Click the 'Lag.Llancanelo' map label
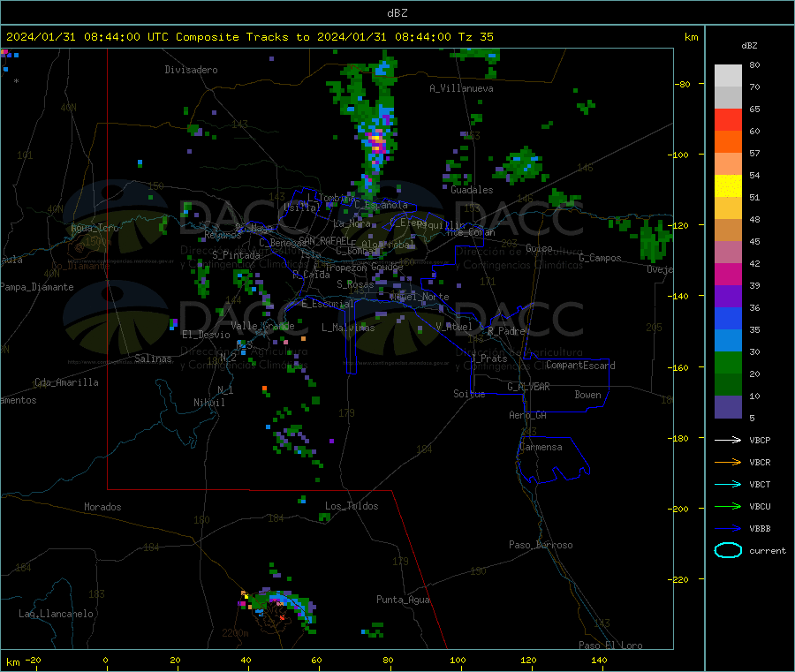The height and width of the screenshot is (672, 795). [56, 614]
